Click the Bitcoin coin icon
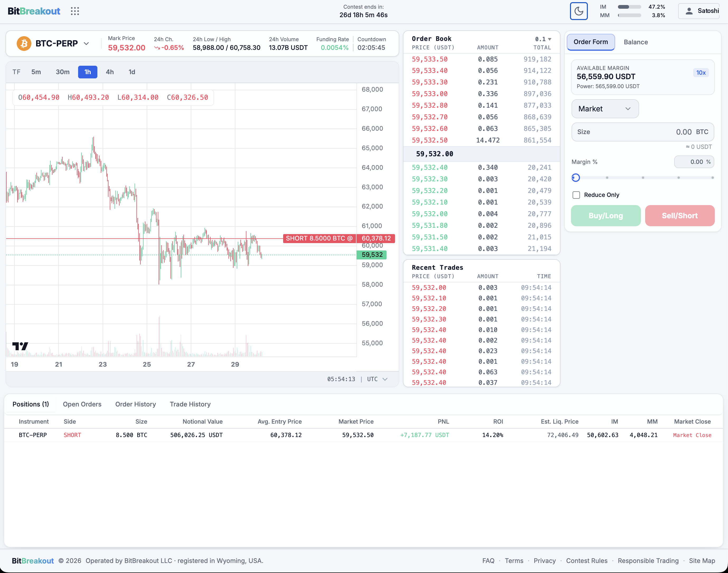Viewport: 728px width, 573px height. (x=24, y=44)
